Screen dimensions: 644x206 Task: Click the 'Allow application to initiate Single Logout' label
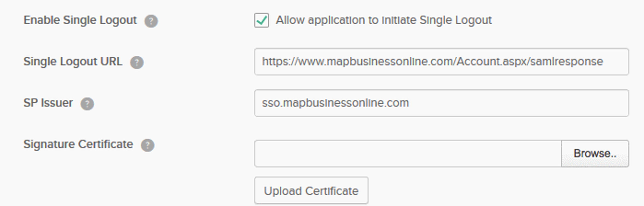tap(384, 20)
